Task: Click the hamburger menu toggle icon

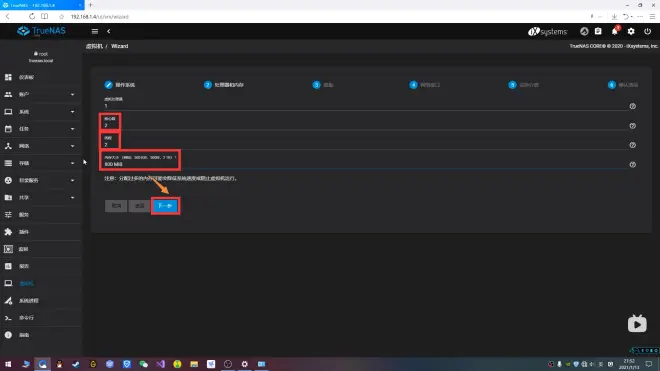Action: point(95,31)
